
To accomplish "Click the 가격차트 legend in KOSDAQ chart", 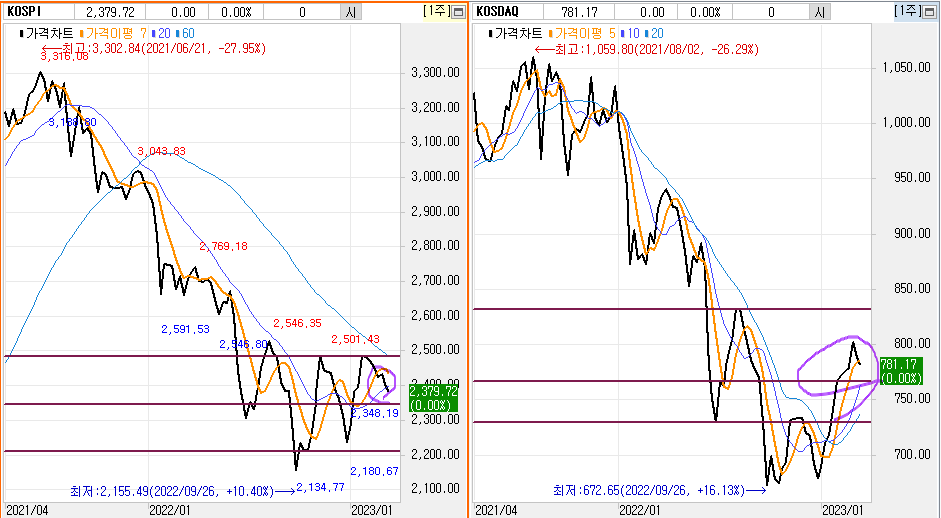I will click(x=517, y=34).
